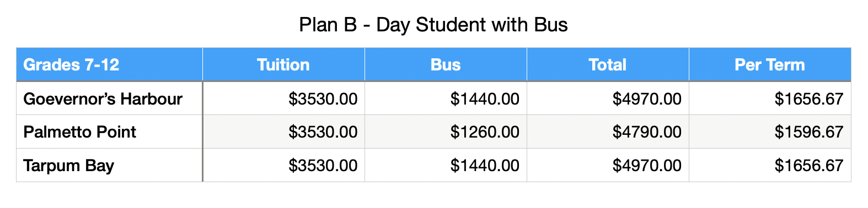Image resolution: width=868 pixels, height=208 pixels.
Task: Click the Total column header
Action: [x=608, y=65]
